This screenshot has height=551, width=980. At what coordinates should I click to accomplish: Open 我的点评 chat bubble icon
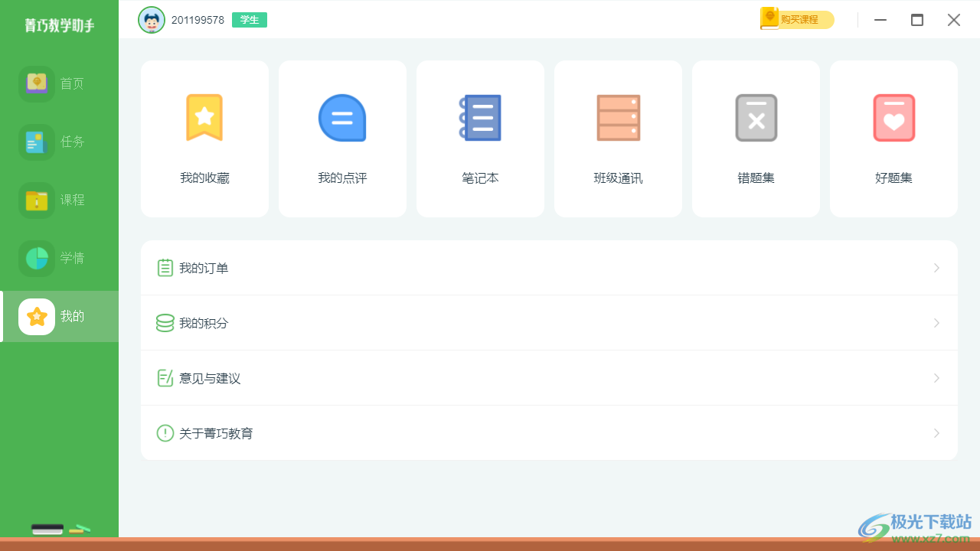[342, 118]
